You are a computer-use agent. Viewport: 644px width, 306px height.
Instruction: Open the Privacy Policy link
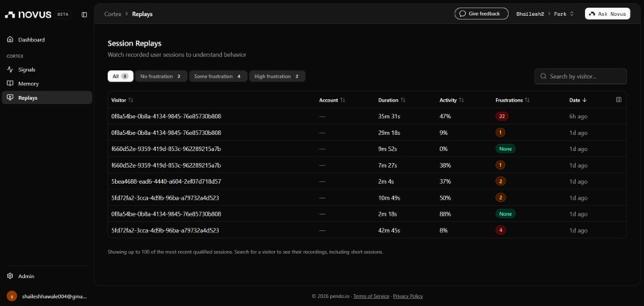(407, 296)
